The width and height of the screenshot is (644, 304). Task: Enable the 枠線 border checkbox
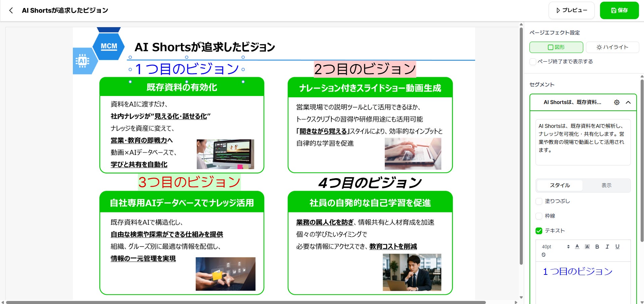539,216
